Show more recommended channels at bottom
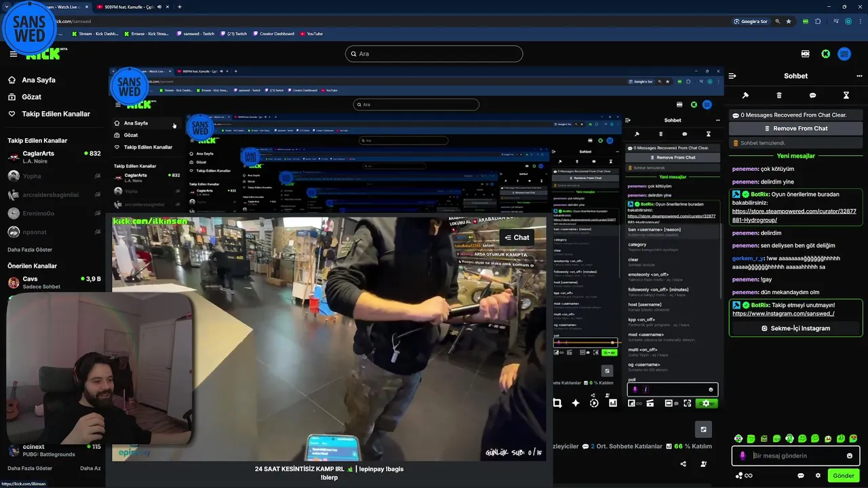Screen dimensions: 868x488 (x=30, y=468)
